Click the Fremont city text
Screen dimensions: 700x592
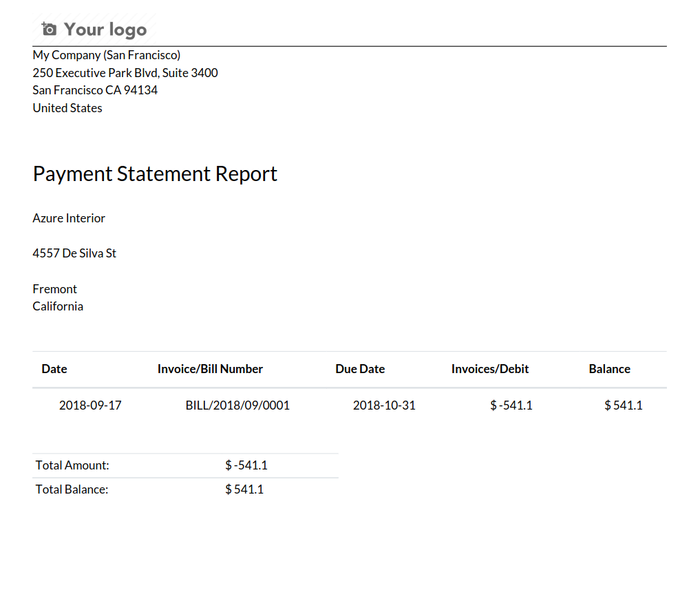55,289
